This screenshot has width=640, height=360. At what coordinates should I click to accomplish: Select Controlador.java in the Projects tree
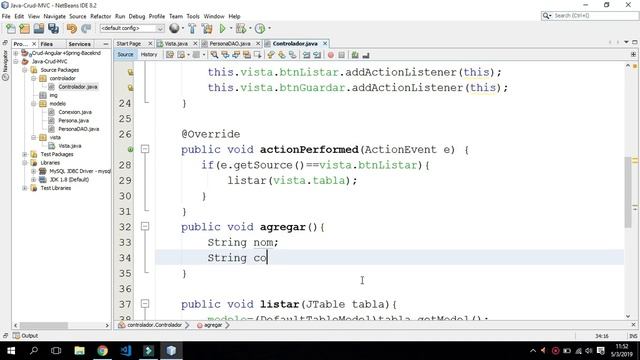[x=78, y=87]
